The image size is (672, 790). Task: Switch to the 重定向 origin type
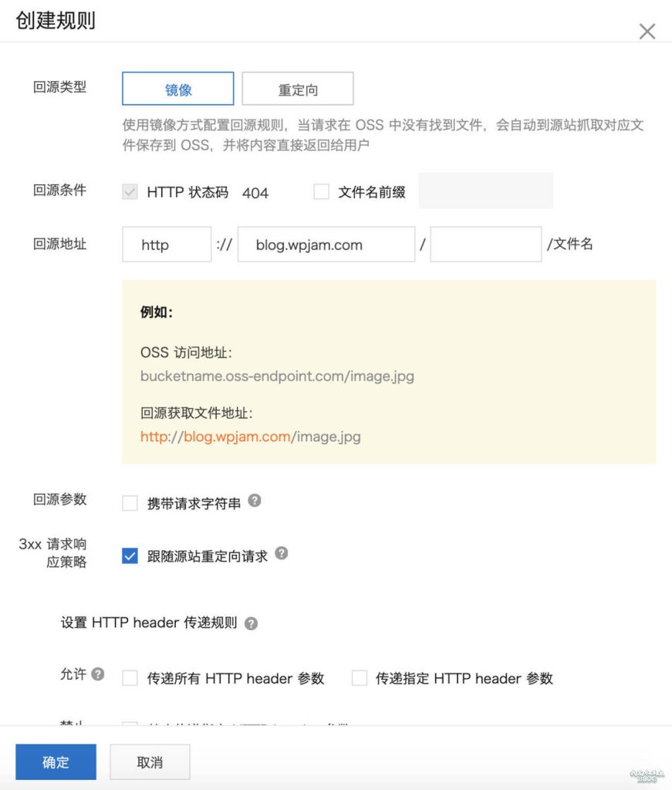(298, 89)
